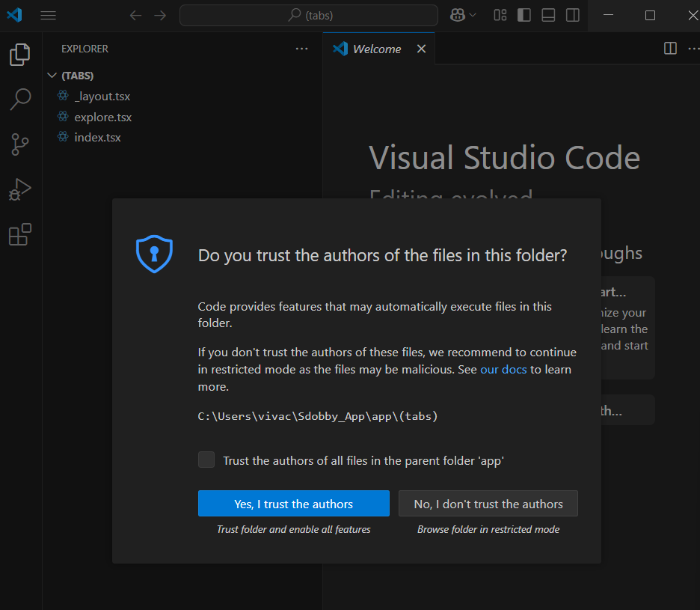Open the index.tsx file
The image size is (700, 610).
[x=97, y=137]
